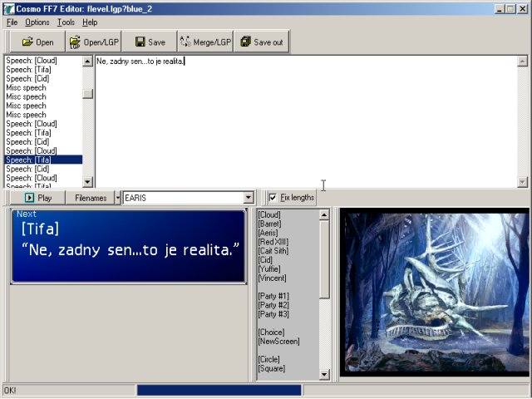Insert the [Yuffie] name tag
Screen dimensions: 532x399
(269, 269)
